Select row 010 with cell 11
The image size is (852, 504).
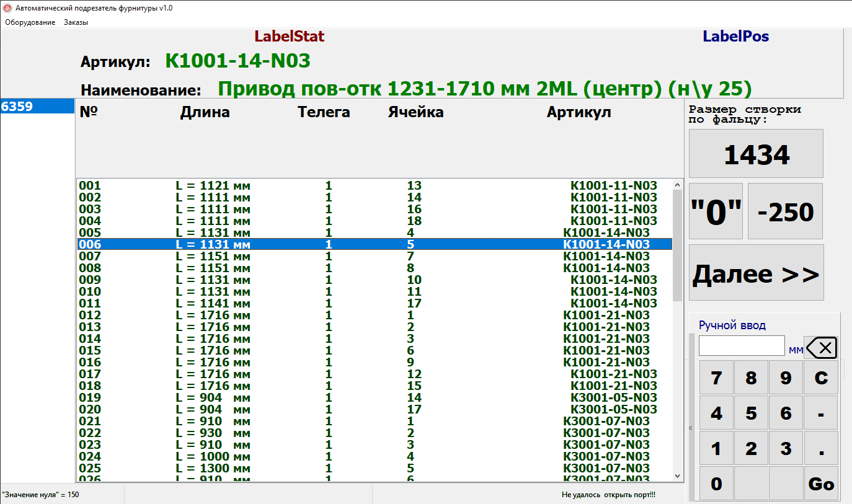375,291
